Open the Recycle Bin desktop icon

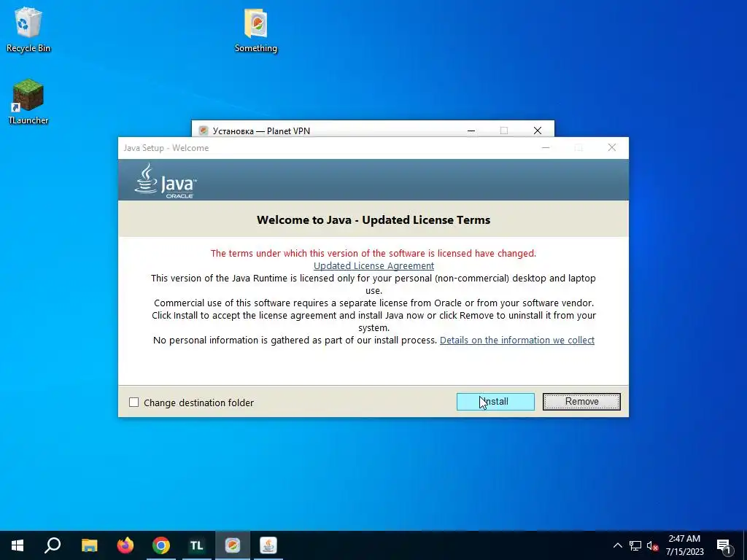28,29
